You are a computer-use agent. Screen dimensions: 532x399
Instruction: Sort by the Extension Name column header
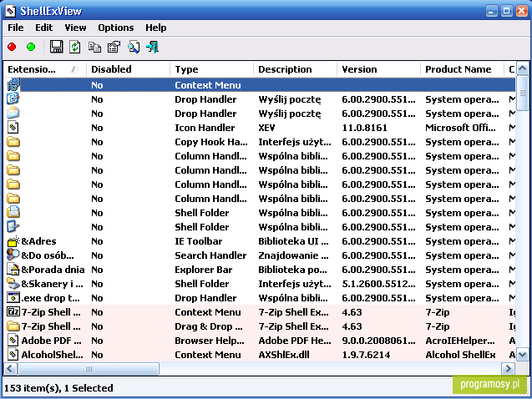[45, 69]
